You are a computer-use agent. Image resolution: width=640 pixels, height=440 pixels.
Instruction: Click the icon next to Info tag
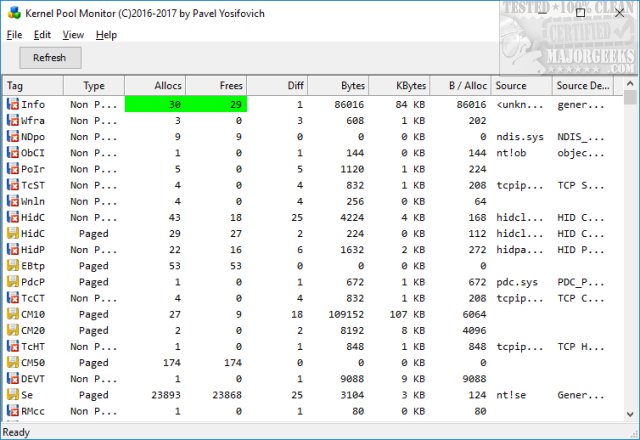[x=13, y=104]
